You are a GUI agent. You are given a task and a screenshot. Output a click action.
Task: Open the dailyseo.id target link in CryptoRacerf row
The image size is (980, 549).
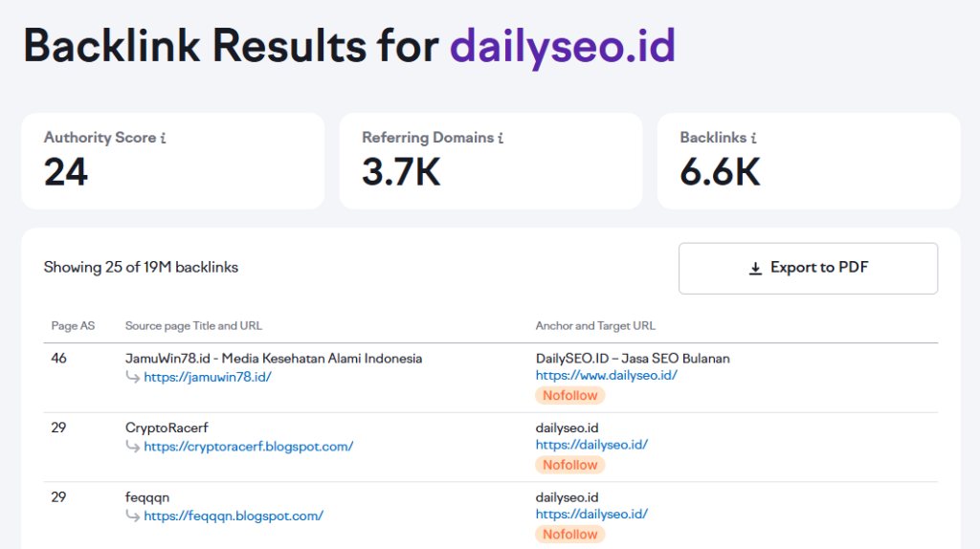coord(591,445)
